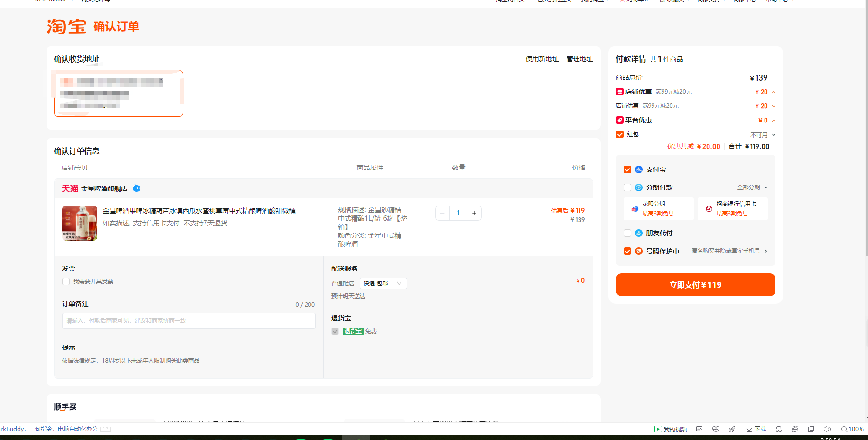
Task: Select the 招商银行信用卡 installment option
Action: 733,209
